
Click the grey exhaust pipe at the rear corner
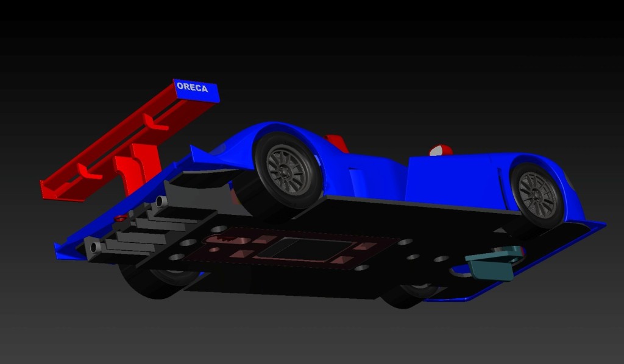93,247
